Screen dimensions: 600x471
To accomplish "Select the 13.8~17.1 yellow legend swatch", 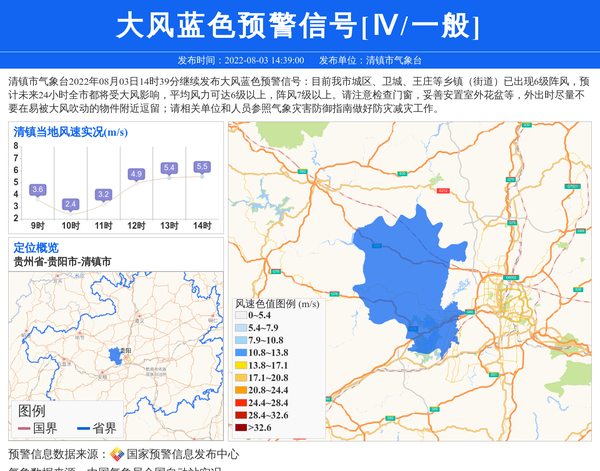I will pyautogui.click(x=240, y=366).
